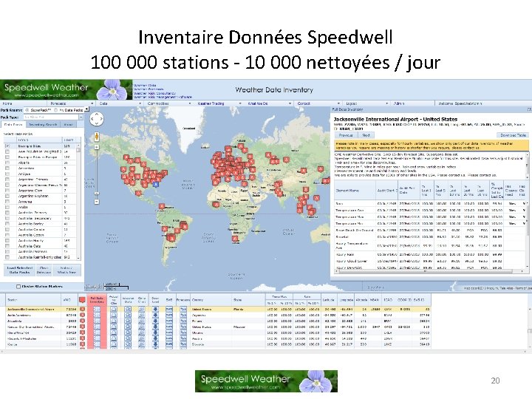Close the Full Data Inventory panel
Viewport: 532px width, 399px height.
(529, 109)
